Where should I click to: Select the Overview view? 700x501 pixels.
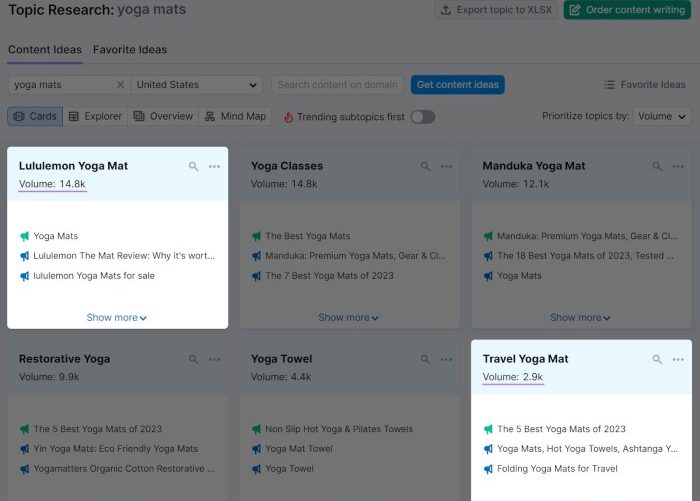(163, 117)
